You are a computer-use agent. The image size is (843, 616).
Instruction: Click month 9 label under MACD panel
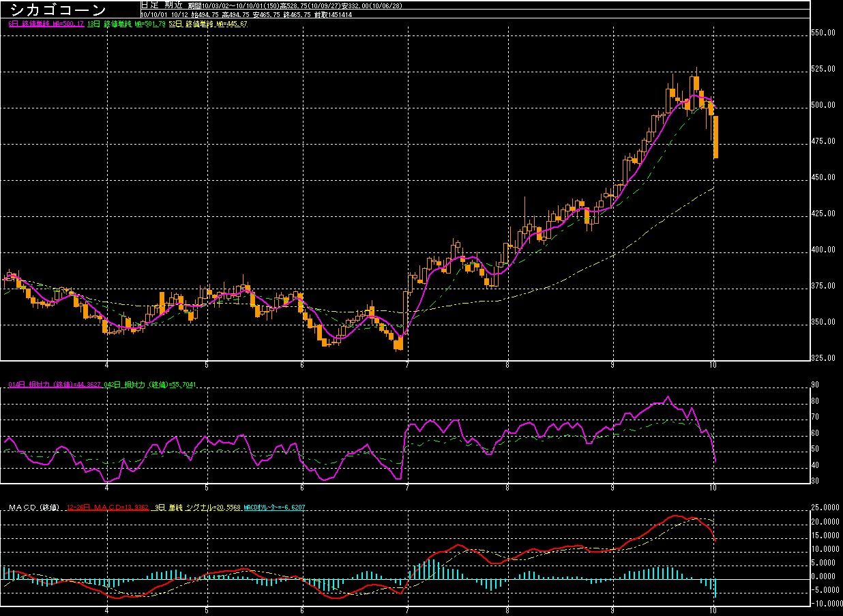[612, 611]
